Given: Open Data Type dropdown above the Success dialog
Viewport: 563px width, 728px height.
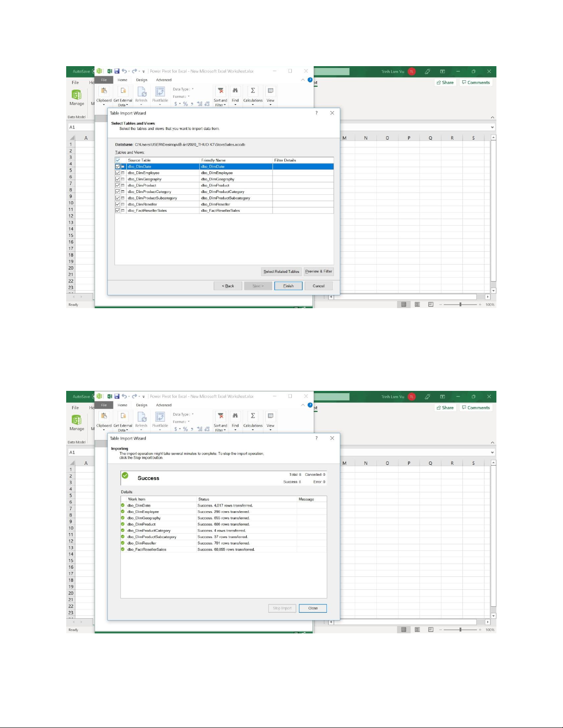Looking at the screenshot, I should (193, 414).
